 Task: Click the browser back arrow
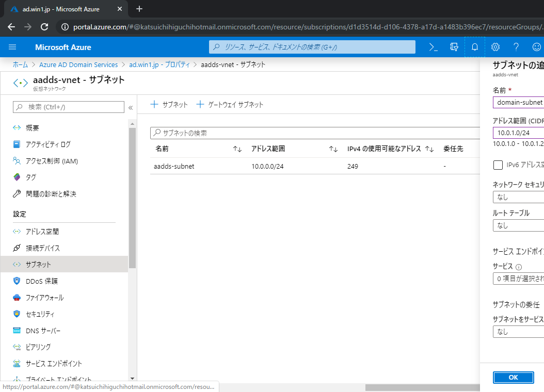[x=11, y=27]
